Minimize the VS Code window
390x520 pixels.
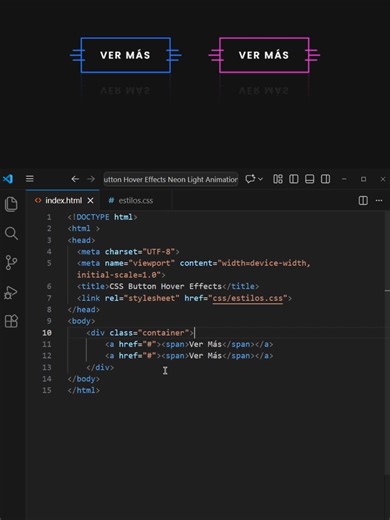344,179
